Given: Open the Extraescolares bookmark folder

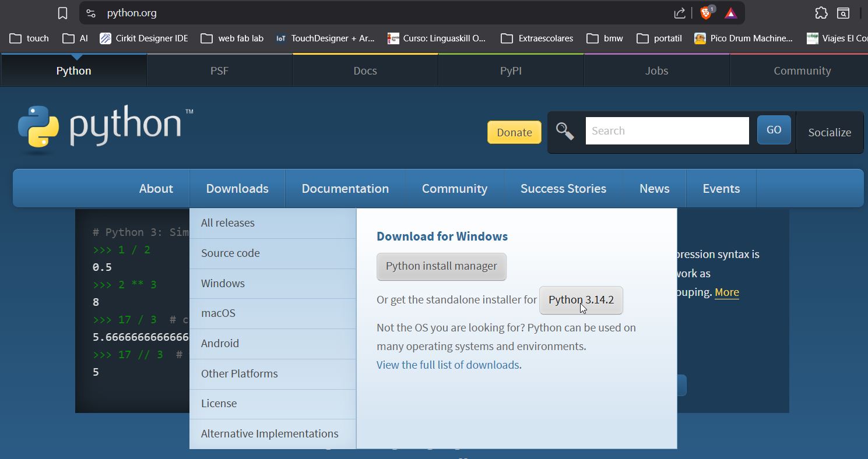Looking at the screenshot, I should pyautogui.click(x=537, y=38).
